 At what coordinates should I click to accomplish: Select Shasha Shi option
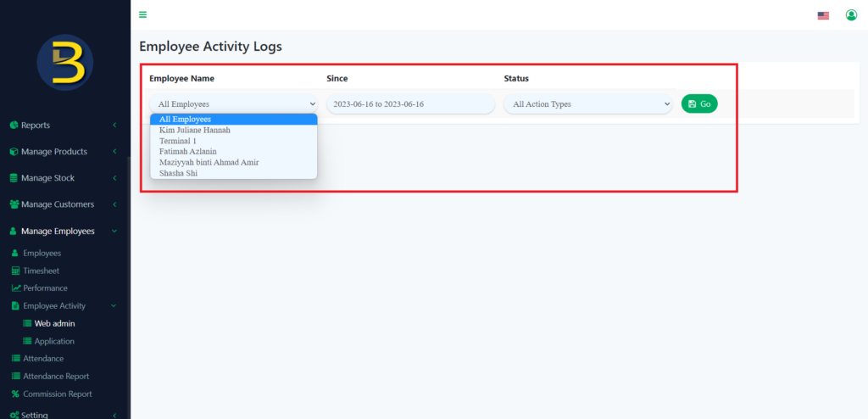[x=178, y=173]
